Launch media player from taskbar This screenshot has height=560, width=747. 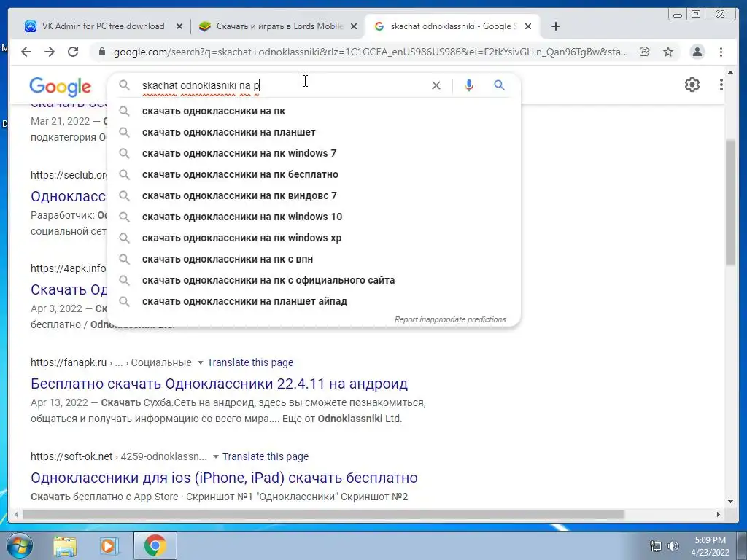pos(109,545)
